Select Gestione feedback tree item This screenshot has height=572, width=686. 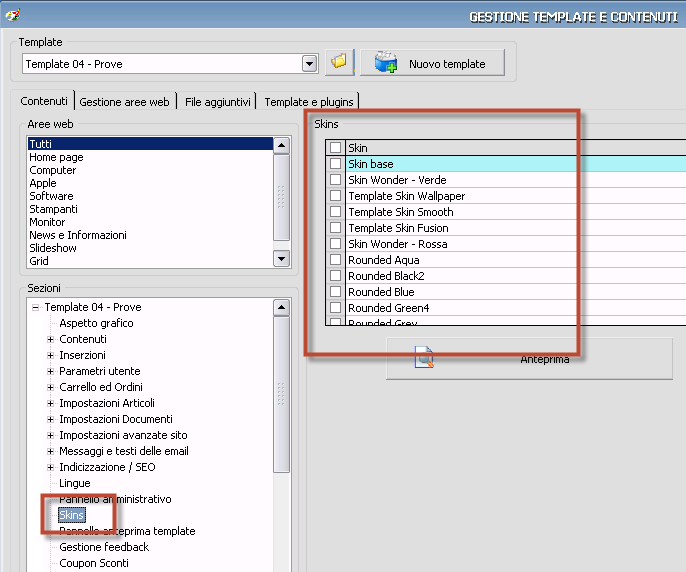click(104, 547)
